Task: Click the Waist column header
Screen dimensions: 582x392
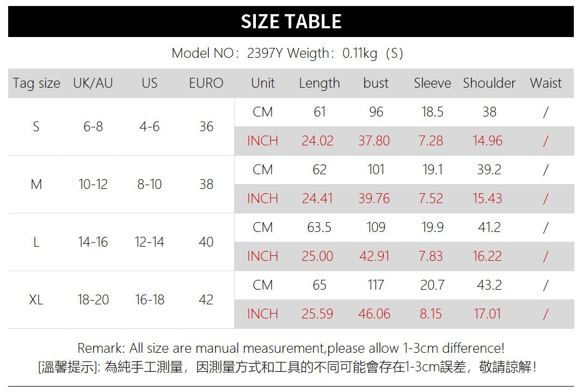Action: (x=546, y=83)
